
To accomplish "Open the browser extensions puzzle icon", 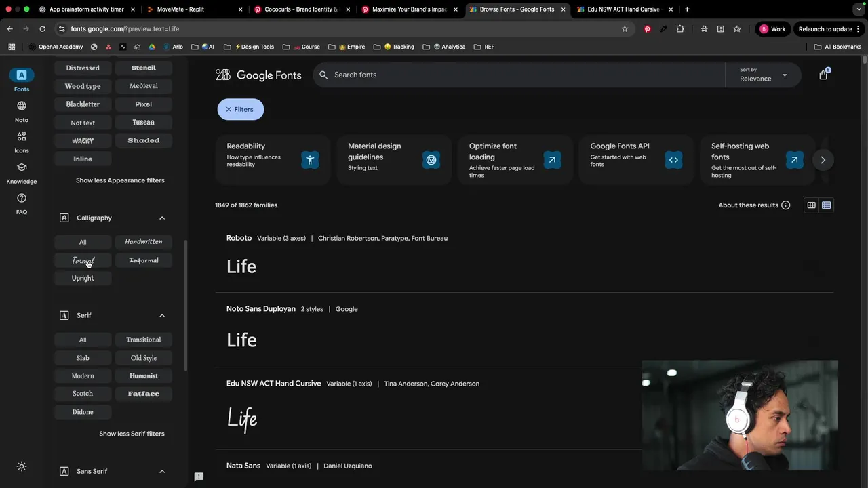I will (x=679, y=29).
